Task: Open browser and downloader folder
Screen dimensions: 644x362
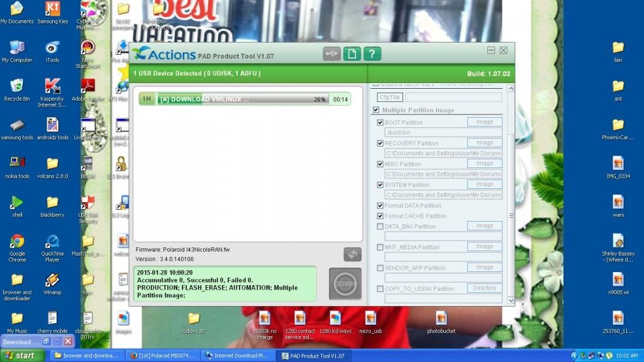Action: click(17, 287)
